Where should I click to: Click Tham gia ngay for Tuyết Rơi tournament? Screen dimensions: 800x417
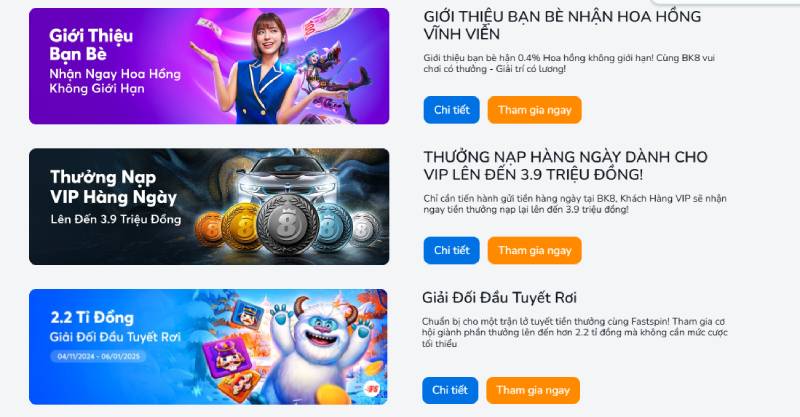click(x=533, y=390)
